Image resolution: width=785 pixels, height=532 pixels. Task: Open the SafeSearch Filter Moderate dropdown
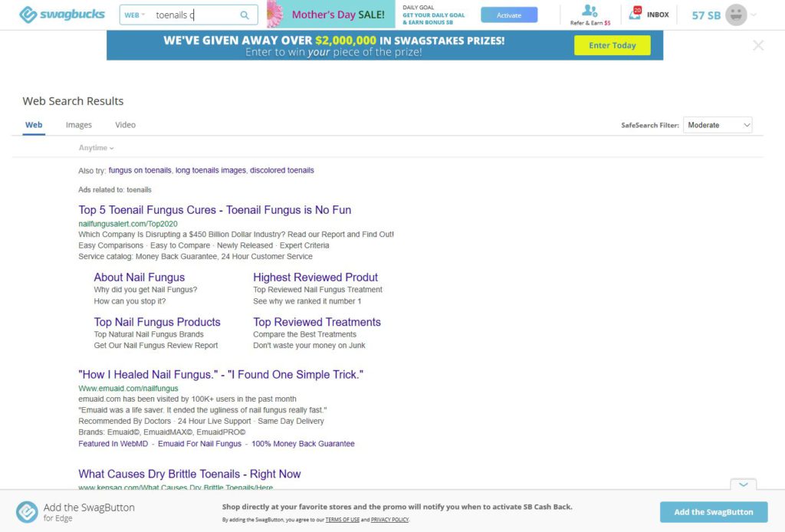coord(718,125)
